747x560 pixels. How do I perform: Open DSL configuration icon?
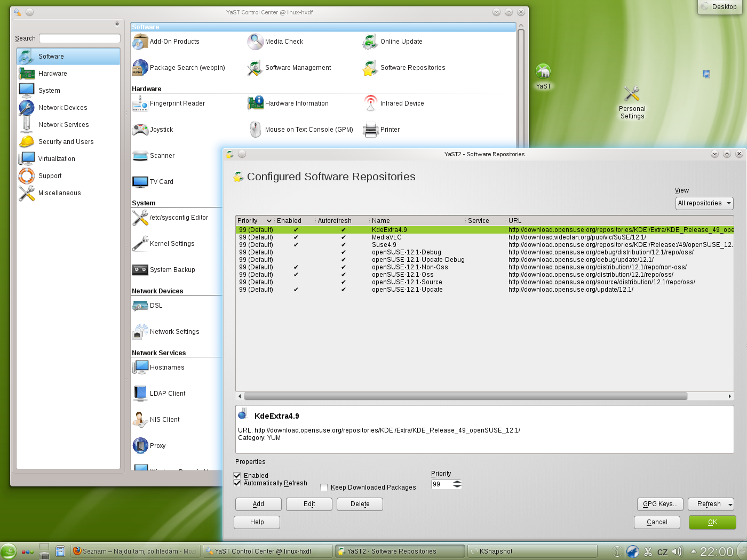coord(140,306)
